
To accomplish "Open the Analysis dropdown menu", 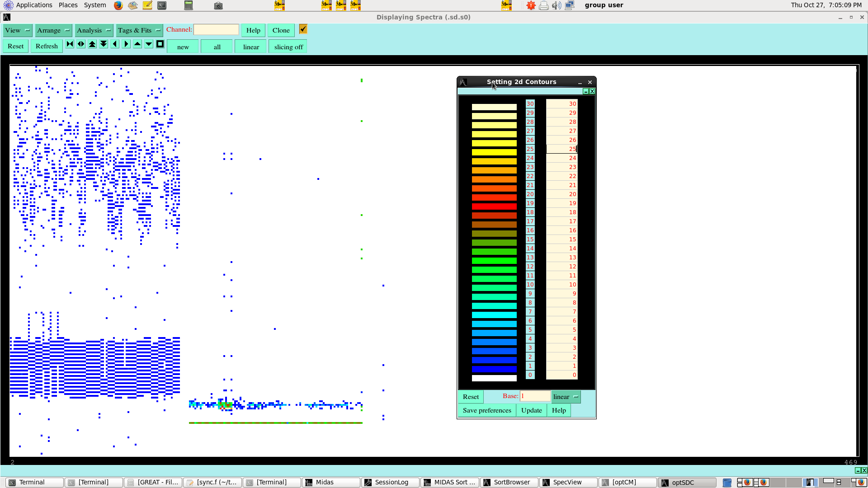I will [94, 30].
